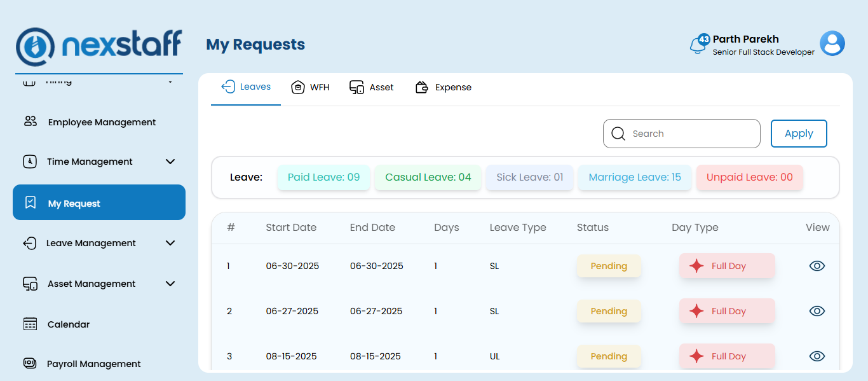Click the Expense wallet icon
868x381 pixels.
coord(422,87)
